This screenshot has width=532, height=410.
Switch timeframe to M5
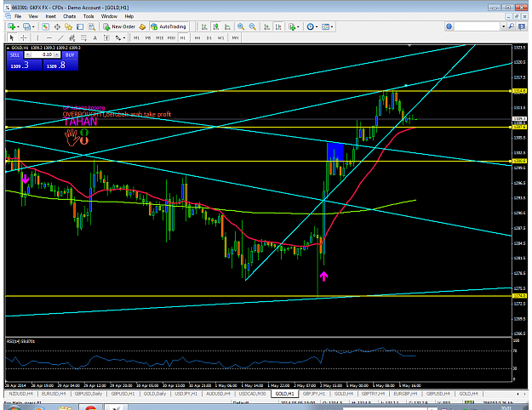click(x=148, y=37)
